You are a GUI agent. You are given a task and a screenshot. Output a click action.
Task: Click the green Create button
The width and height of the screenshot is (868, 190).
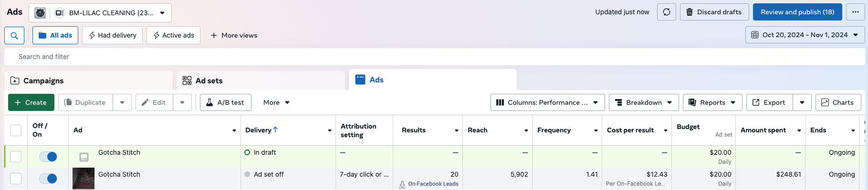pyautogui.click(x=31, y=102)
